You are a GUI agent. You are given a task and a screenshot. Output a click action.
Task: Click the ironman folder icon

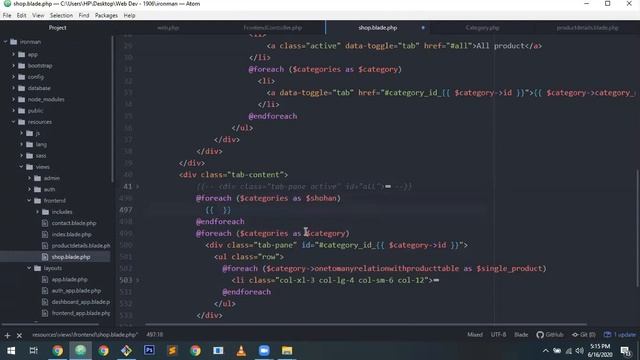click(13, 42)
